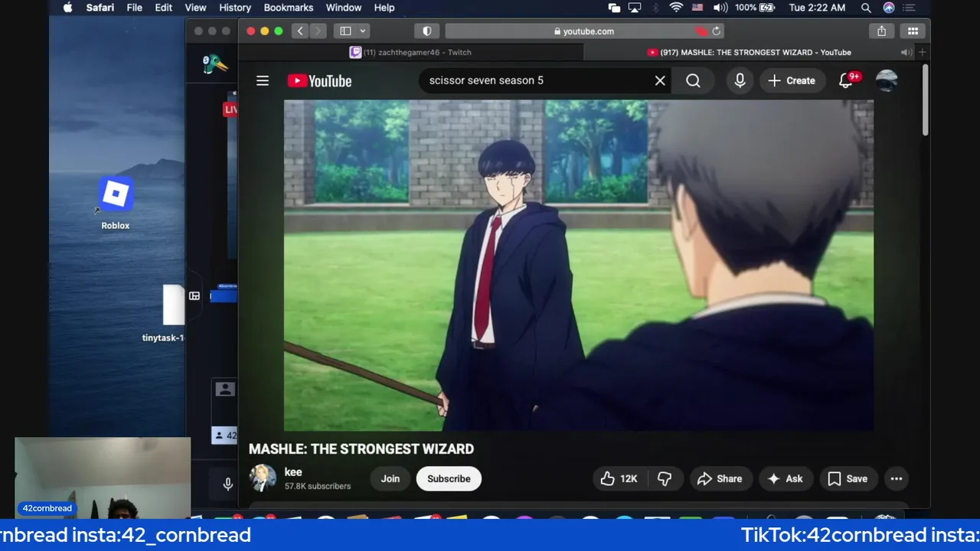
Task: Open the Apple menu
Action: [x=67, y=8]
